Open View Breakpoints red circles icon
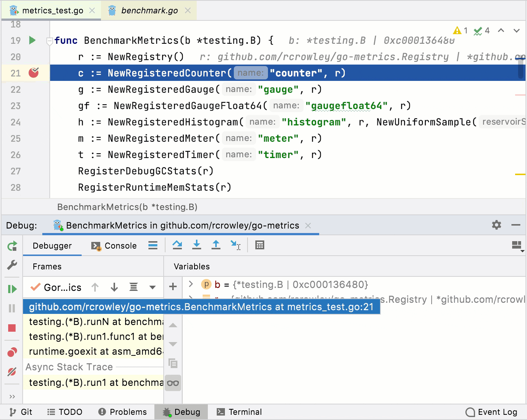 12,352
